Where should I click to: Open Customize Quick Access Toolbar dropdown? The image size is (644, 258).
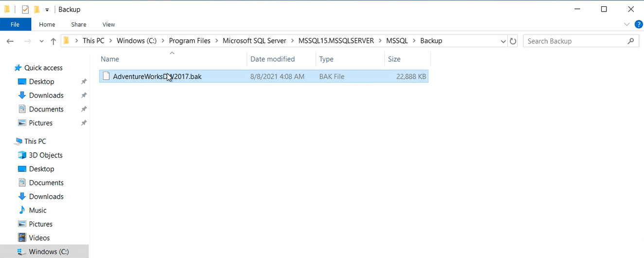(x=47, y=10)
